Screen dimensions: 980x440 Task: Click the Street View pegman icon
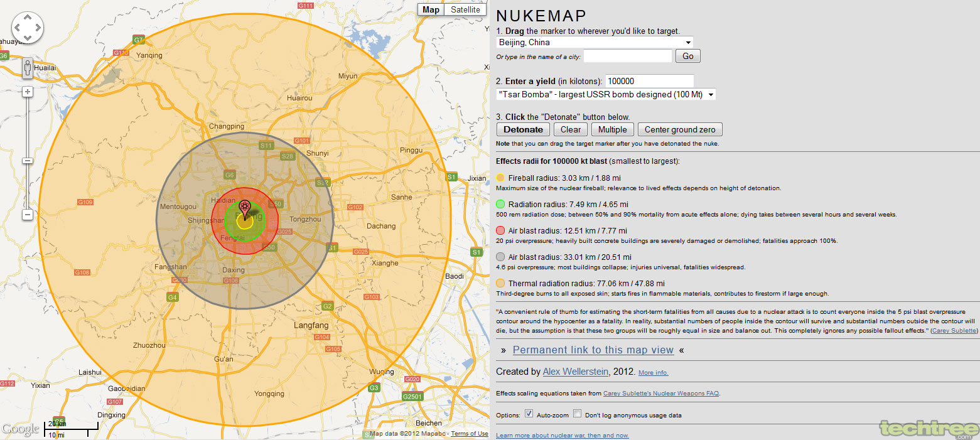28,68
